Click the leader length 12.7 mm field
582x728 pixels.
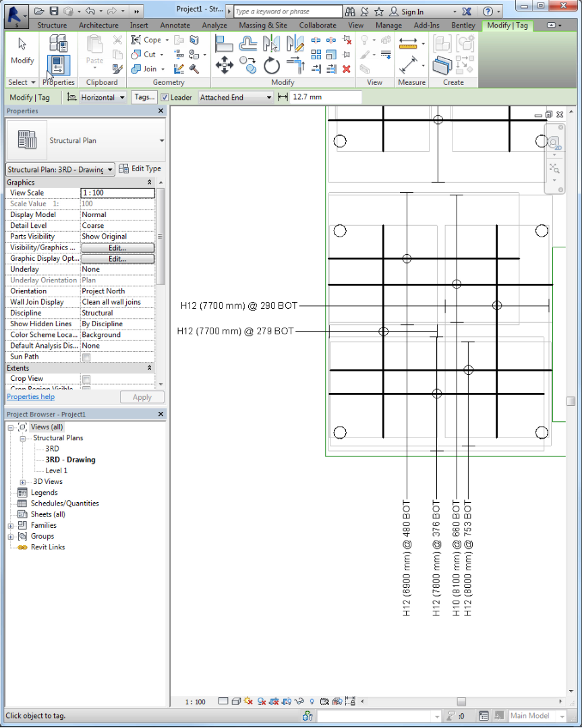point(326,97)
